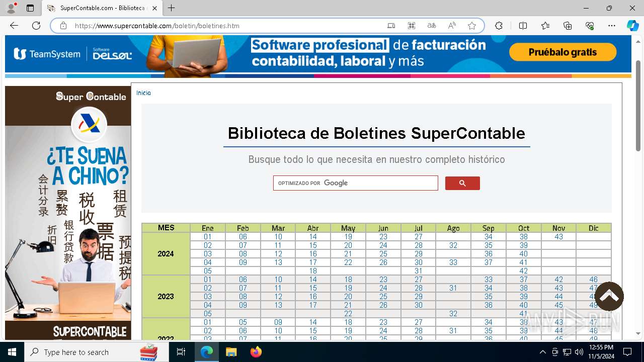Open bulletin 06 in the 2024 Feb column

click(243, 237)
